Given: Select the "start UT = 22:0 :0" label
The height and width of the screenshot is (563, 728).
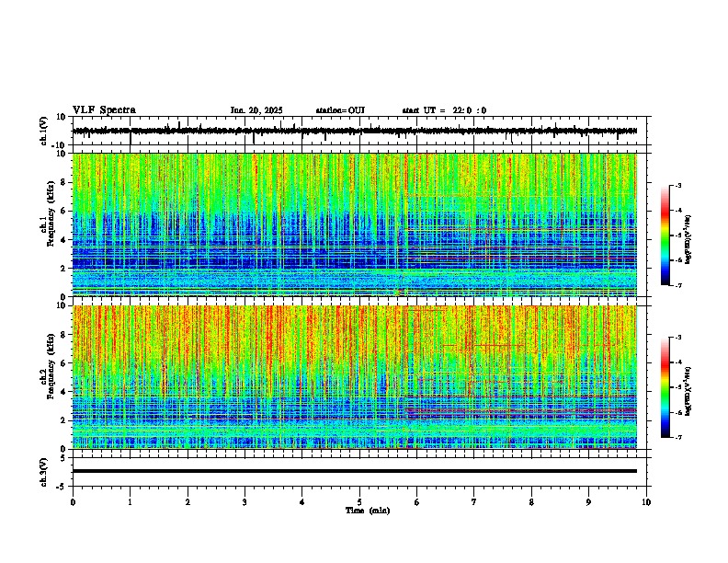Looking at the screenshot, I should click(x=444, y=110).
